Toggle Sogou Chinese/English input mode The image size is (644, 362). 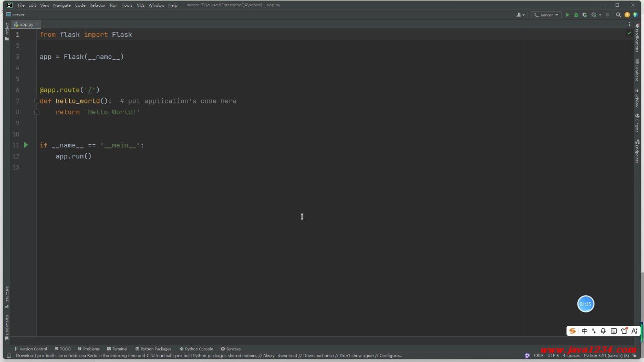[585, 331]
